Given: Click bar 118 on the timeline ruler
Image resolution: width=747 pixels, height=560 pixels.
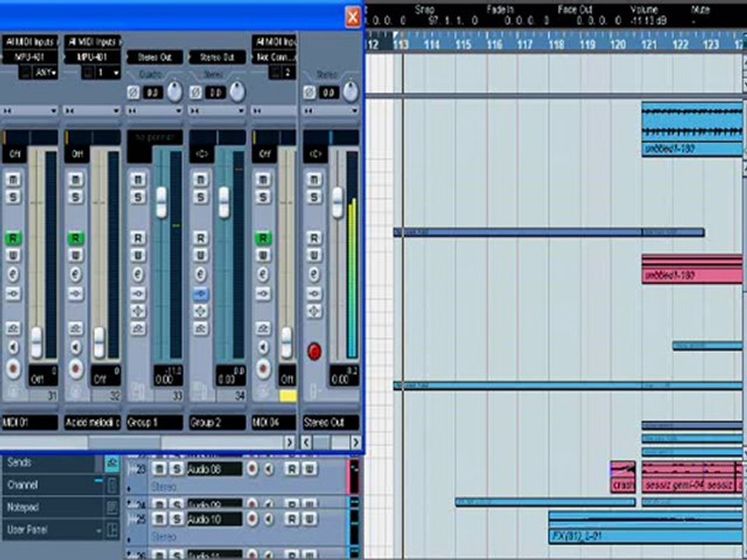Looking at the screenshot, I should pos(556,45).
